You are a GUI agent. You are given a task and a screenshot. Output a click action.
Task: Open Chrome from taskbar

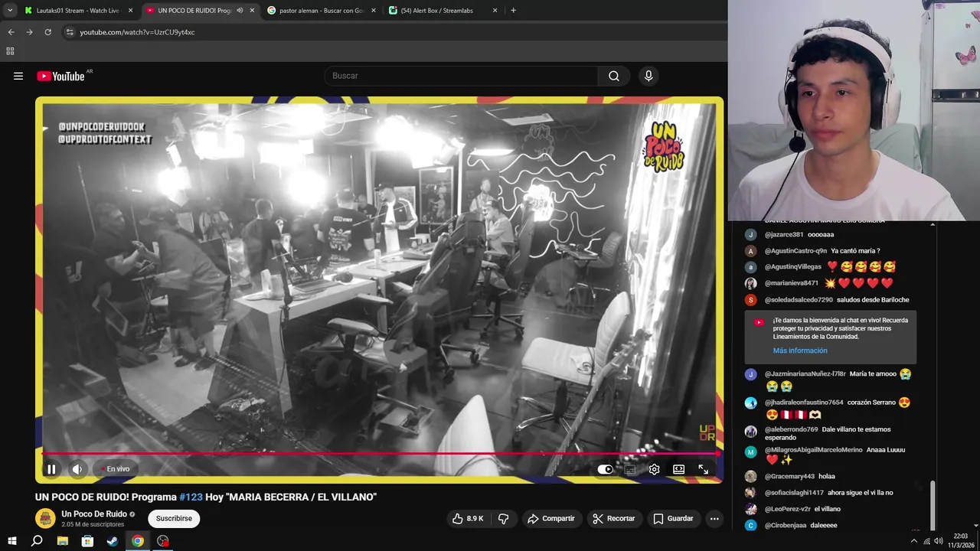point(138,541)
